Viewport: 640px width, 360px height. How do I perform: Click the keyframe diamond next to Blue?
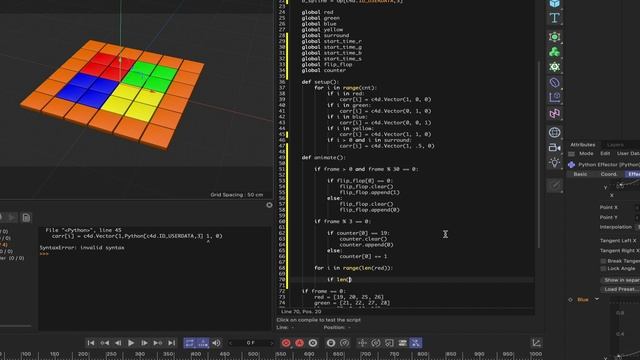570,300
